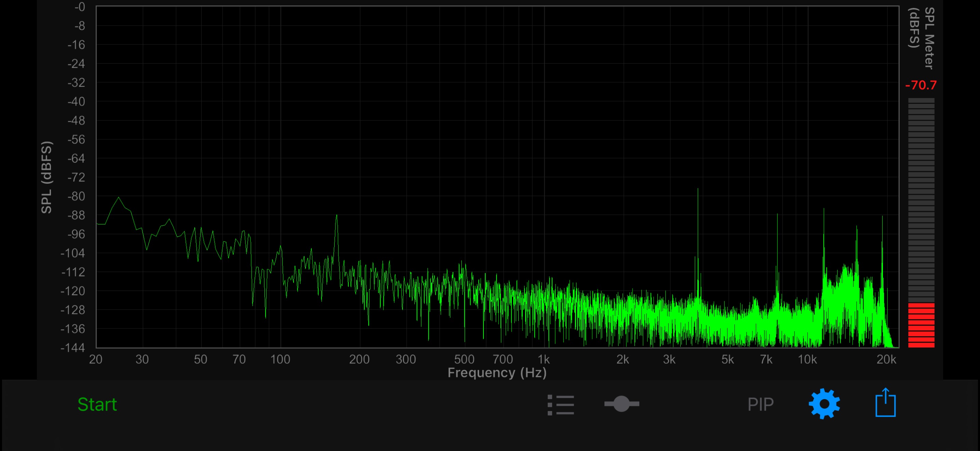Screen dimensions: 980x451
Task: Tap the Frequency (Hz) axis label
Action: coord(497,373)
